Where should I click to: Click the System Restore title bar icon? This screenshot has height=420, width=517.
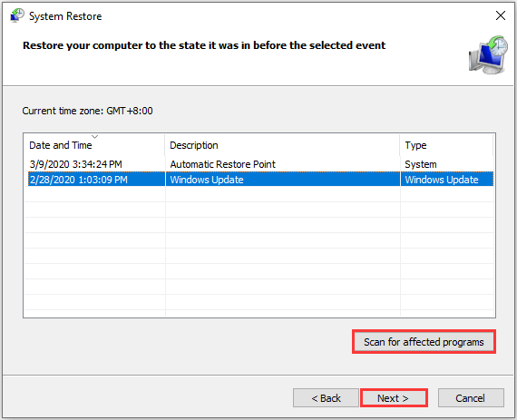click(17, 15)
